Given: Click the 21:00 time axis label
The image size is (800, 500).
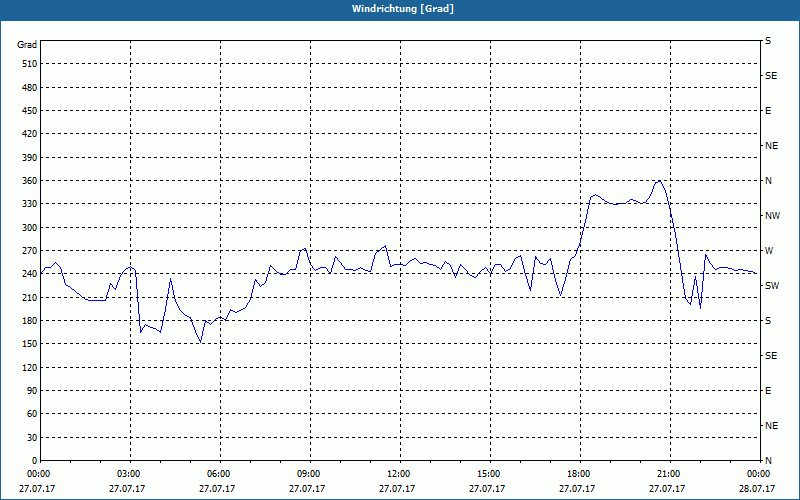Looking at the screenshot, I should (670, 474).
